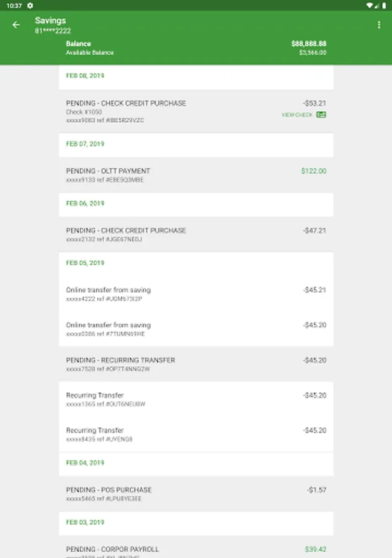Tap the back arrow icon

tap(16, 25)
